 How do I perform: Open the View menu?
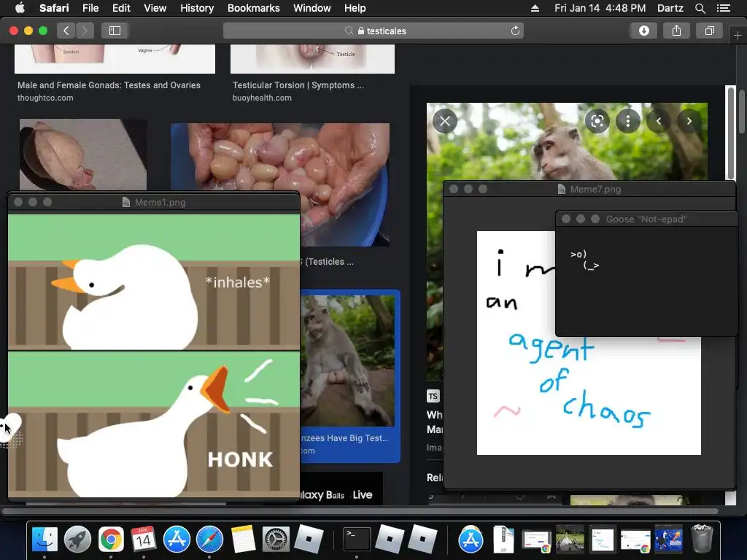tap(155, 8)
